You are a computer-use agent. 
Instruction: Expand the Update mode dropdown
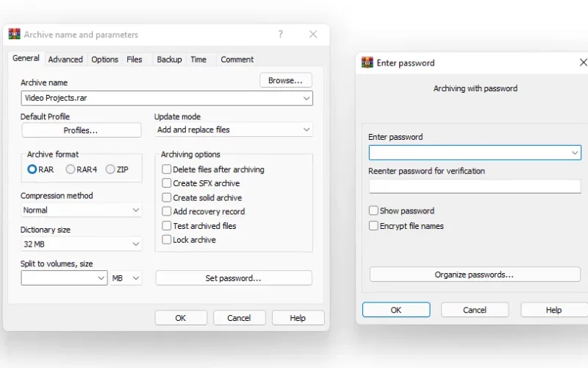pos(234,130)
